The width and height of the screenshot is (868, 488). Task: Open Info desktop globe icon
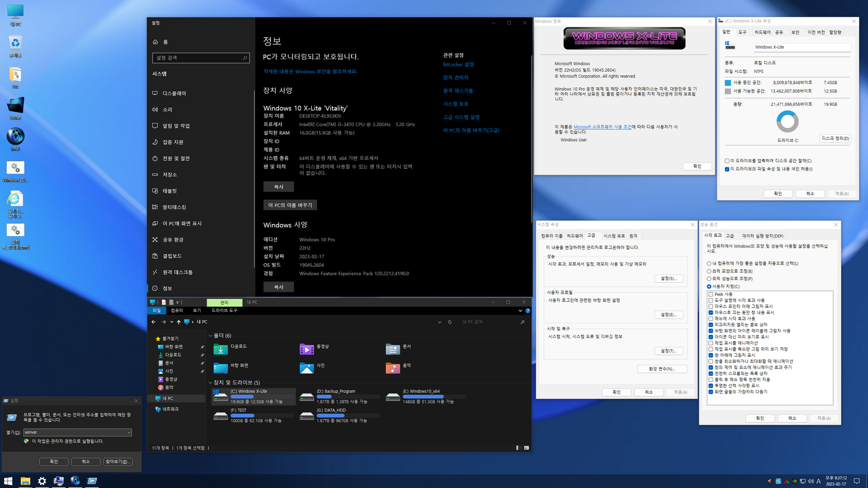click(x=15, y=140)
